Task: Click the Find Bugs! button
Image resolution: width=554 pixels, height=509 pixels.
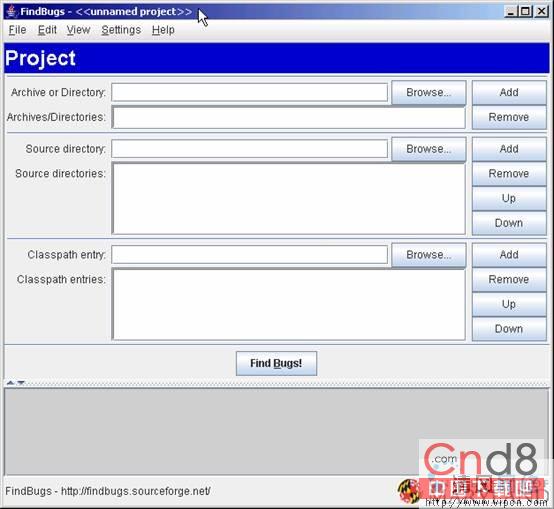Action: [x=276, y=363]
